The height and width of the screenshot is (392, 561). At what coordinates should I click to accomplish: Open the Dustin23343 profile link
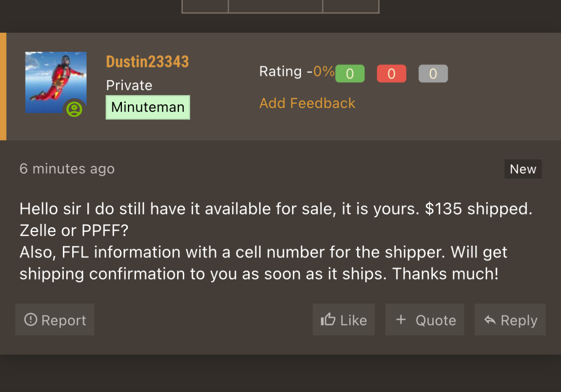147,62
